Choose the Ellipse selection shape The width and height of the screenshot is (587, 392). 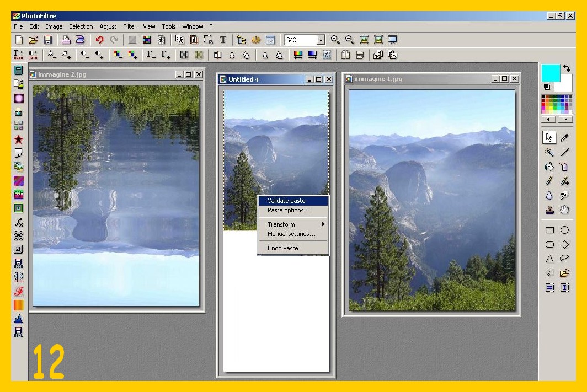[564, 230]
